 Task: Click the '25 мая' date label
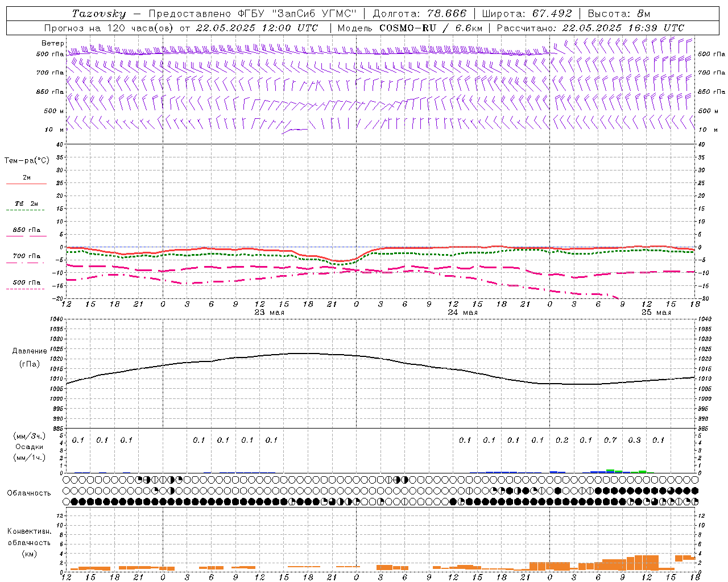[656, 313]
